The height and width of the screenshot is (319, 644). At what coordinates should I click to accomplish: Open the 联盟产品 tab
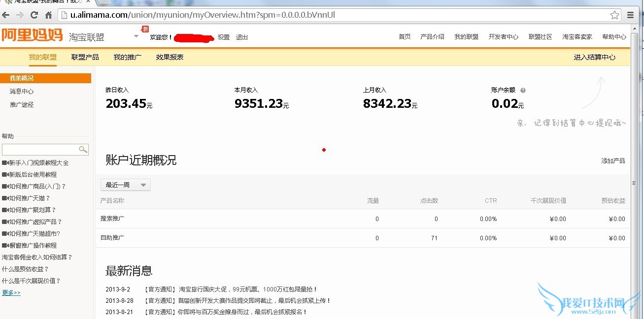(85, 57)
